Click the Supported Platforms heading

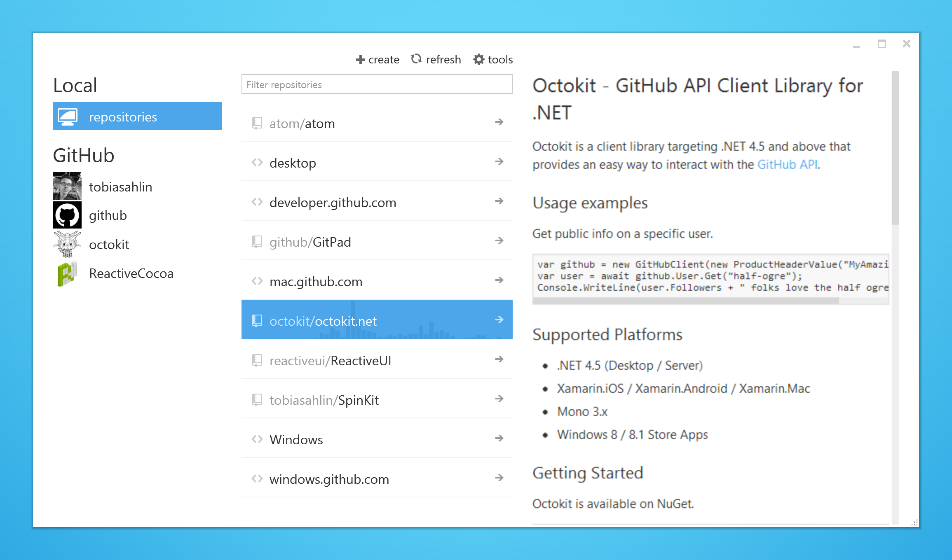click(607, 334)
